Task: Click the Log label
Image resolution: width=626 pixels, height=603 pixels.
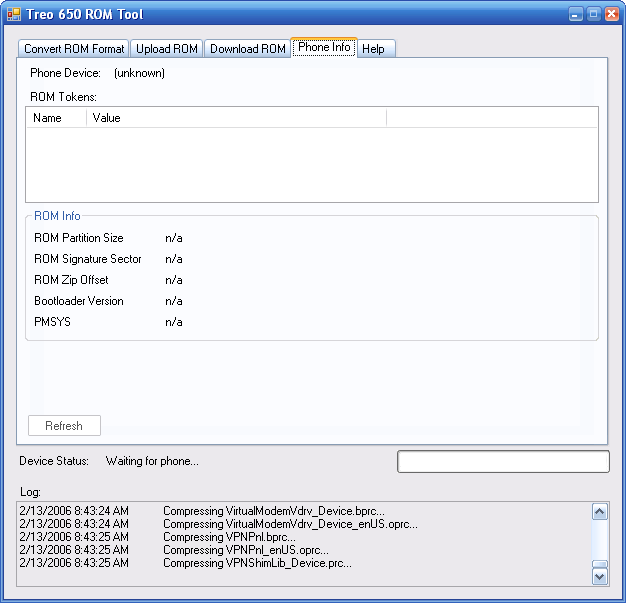Action: pyautogui.click(x=30, y=492)
